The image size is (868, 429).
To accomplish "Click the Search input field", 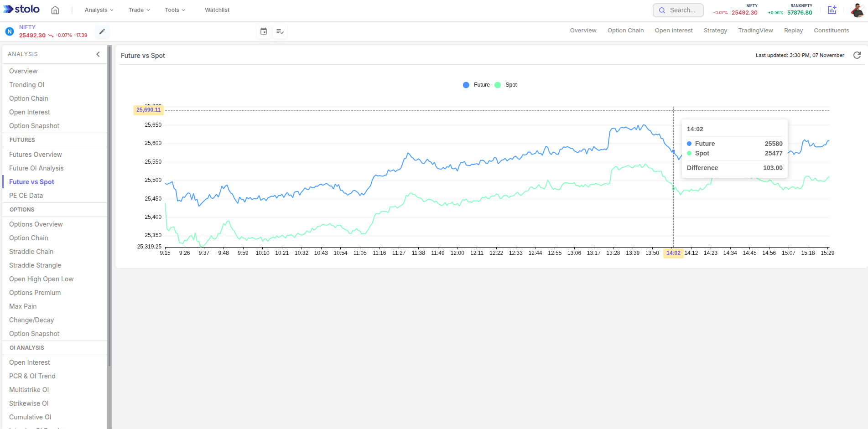I will pyautogui.click(x=678, y=10).
